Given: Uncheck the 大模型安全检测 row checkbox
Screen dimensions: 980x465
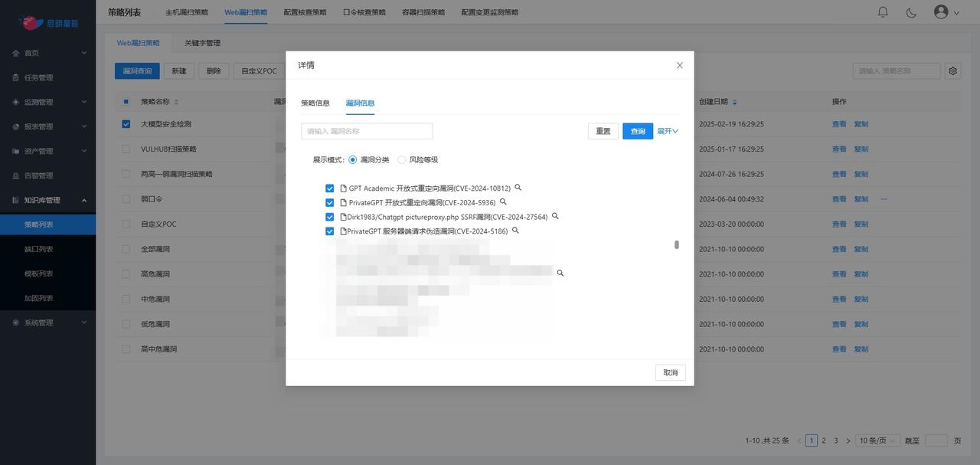Looking at the screenshot, I should [x=125, y=123].
